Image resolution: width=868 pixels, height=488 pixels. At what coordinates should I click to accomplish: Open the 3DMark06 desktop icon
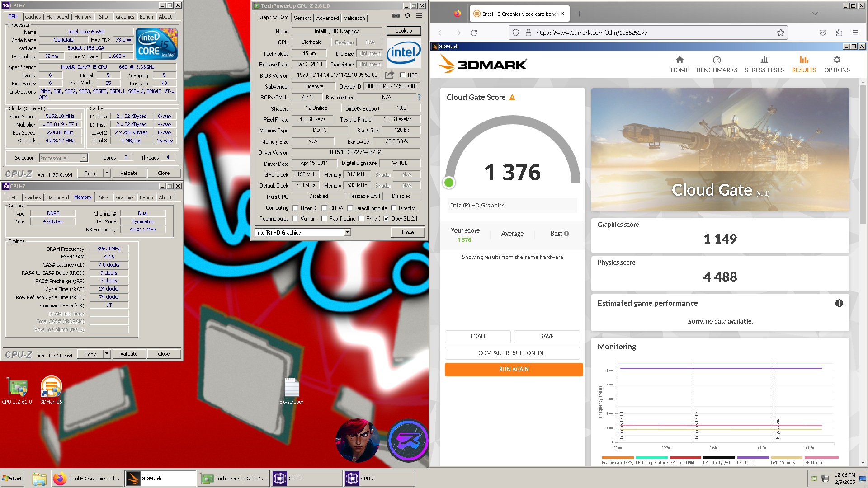51,390
